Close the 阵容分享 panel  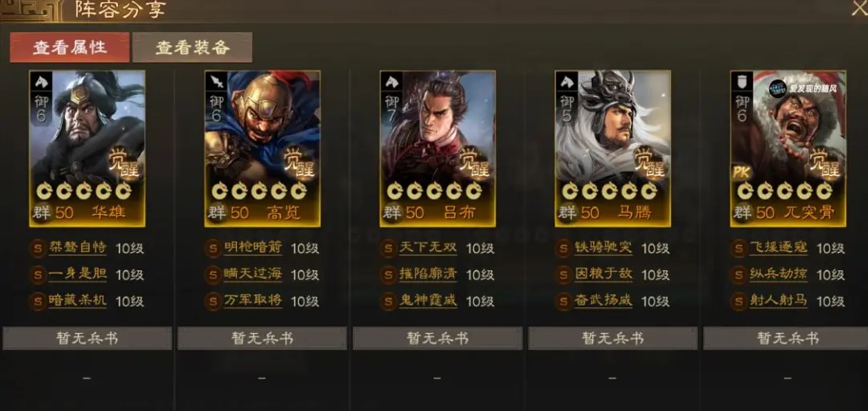tap(860, 10)
